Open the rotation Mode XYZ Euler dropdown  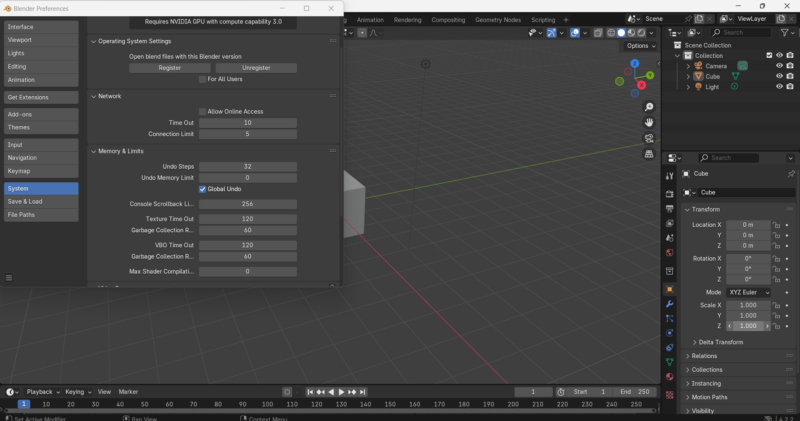(748, 292)
